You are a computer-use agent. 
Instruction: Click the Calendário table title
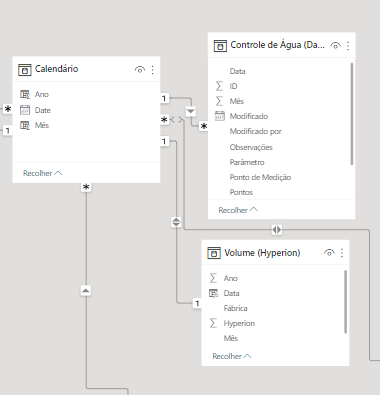pos(57,69)
